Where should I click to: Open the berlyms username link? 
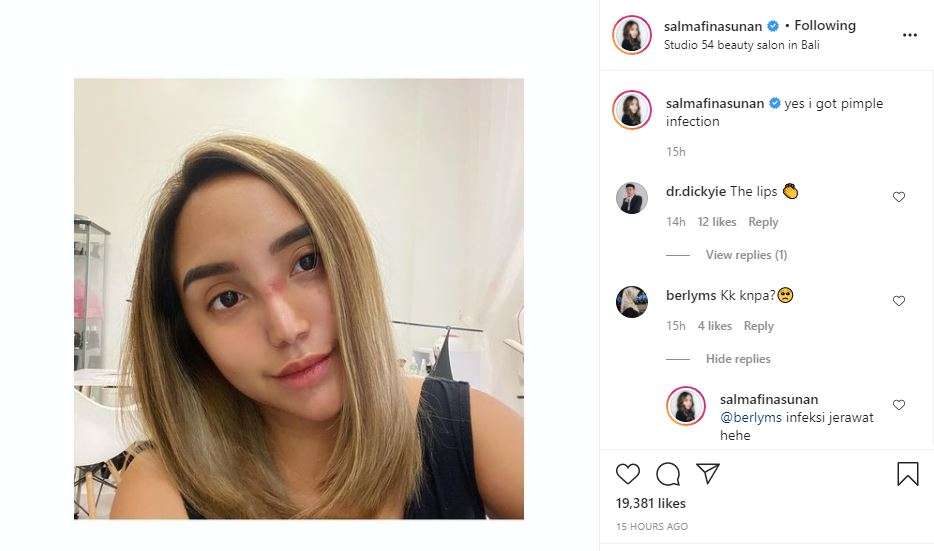(691, 295)
